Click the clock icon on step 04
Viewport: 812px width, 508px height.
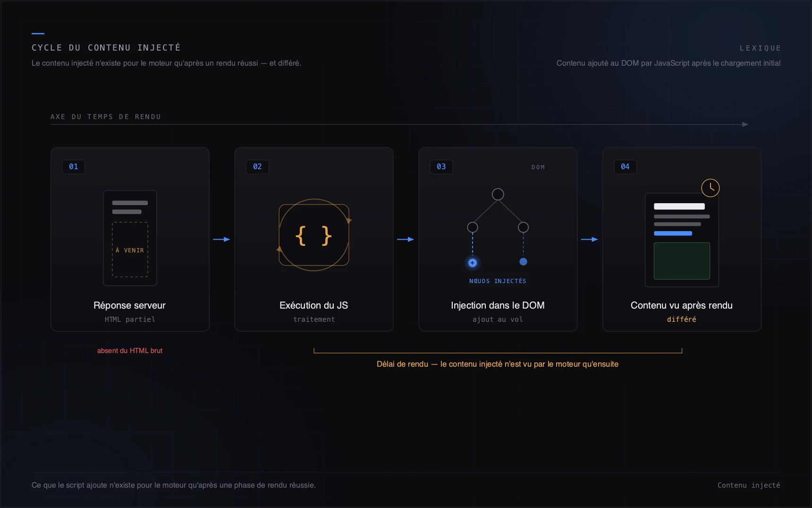pyautogui.click(x=710, y=188)
